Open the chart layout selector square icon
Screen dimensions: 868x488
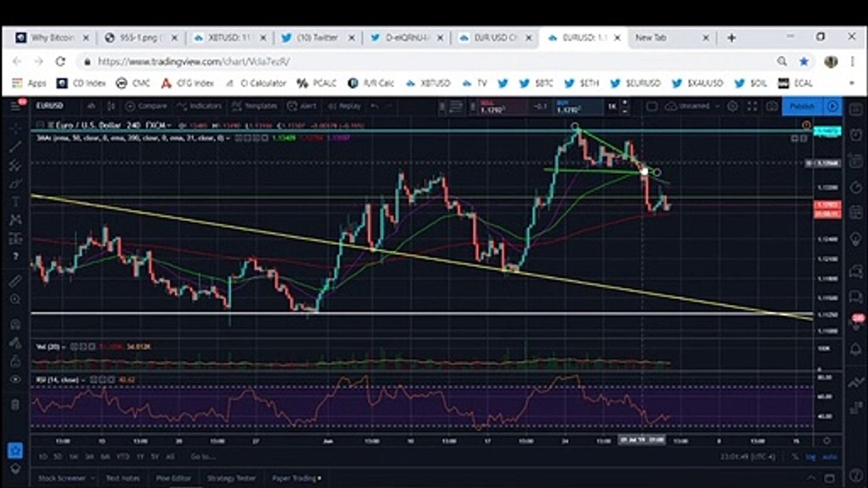[x=652, y=106]
